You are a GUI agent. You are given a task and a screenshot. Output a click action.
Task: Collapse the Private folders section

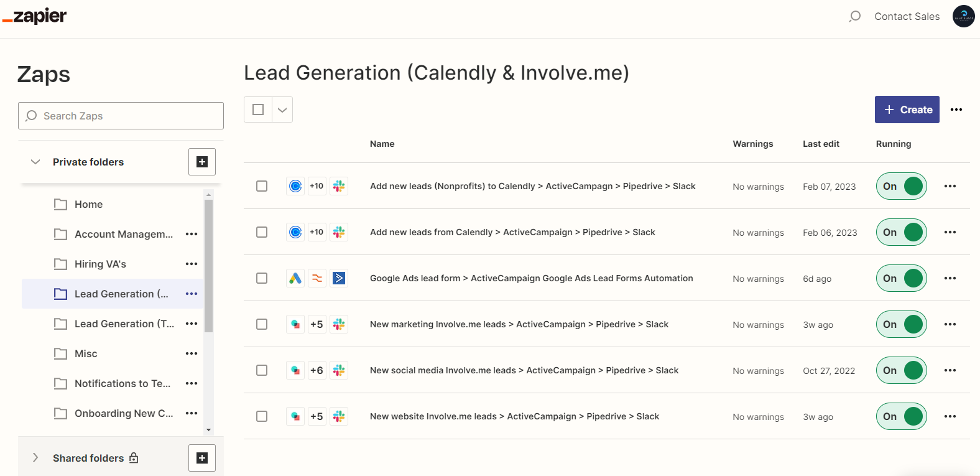[35, 162]
